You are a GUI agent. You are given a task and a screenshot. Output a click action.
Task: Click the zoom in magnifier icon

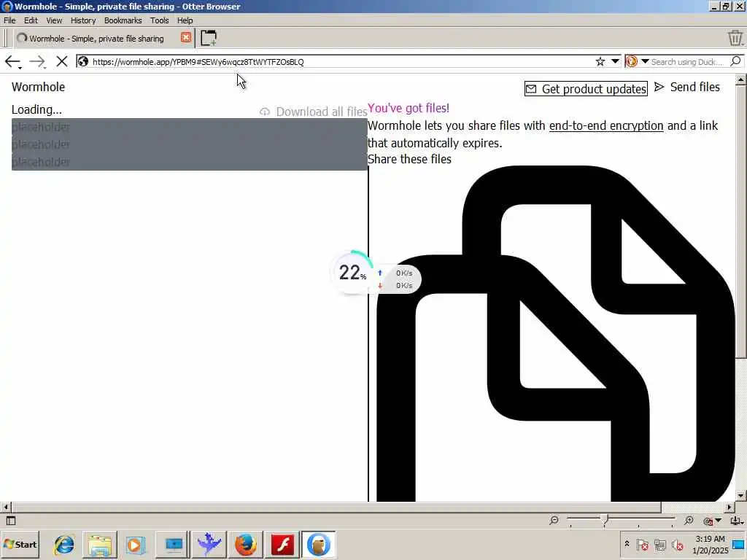(689, 521)
